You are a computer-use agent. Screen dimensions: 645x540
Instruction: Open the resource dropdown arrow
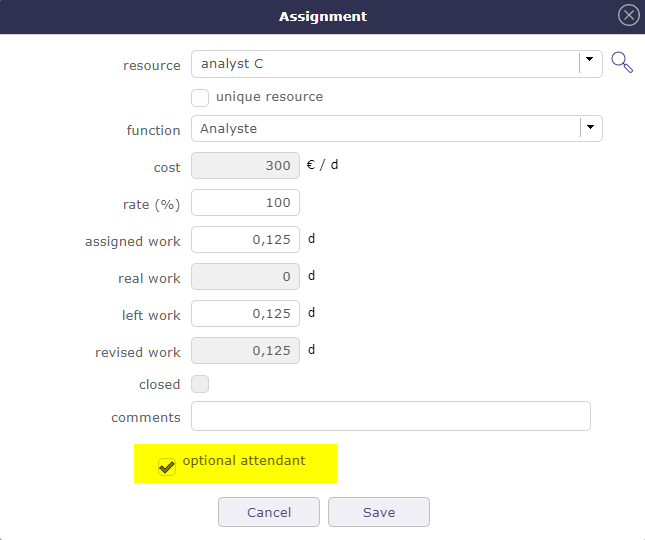pyautogui.click(x=591, y=63)
